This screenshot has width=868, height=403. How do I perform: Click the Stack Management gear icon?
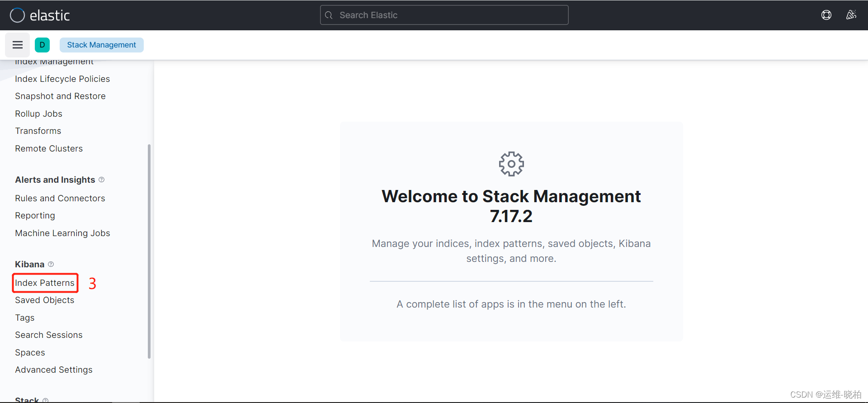511,164
